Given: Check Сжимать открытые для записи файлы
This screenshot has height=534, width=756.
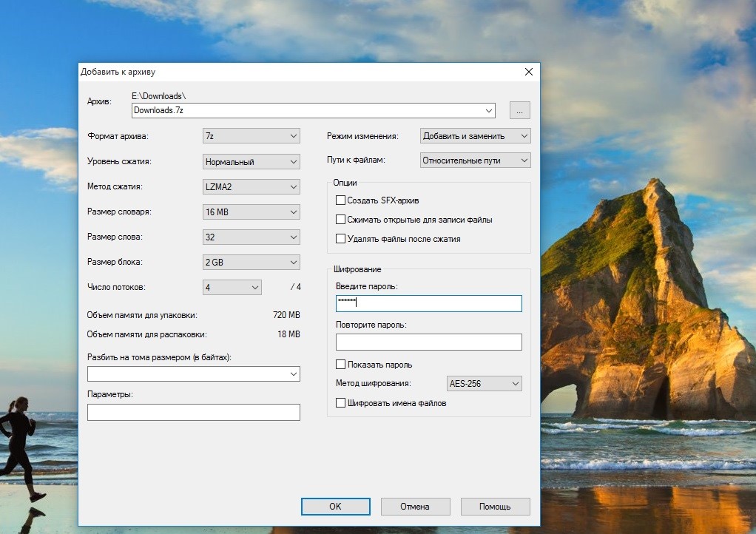Looking at the screenshot, I should (341, 220).
